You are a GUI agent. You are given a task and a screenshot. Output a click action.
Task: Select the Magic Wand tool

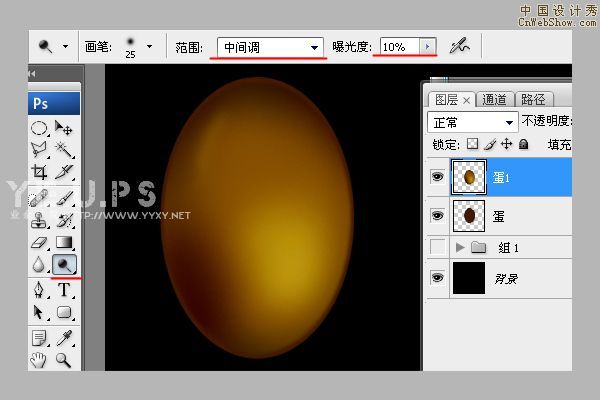64,150
